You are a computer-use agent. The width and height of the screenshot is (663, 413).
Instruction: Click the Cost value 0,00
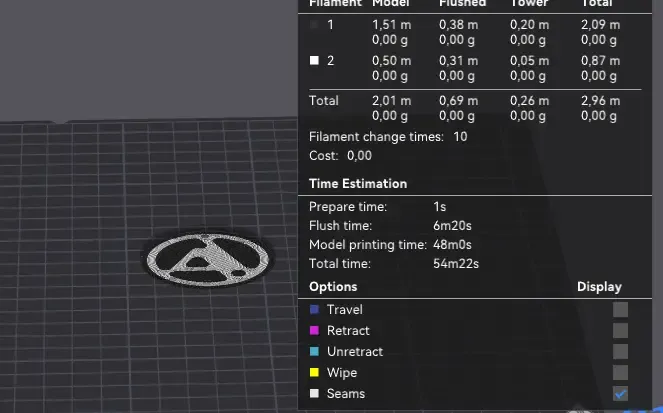[359, 156]
